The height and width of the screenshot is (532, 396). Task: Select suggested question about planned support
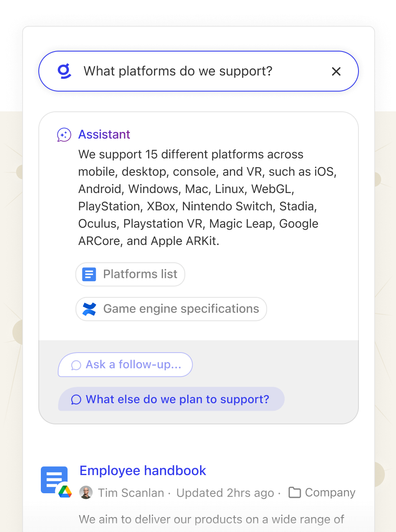[x=177, y=399]
